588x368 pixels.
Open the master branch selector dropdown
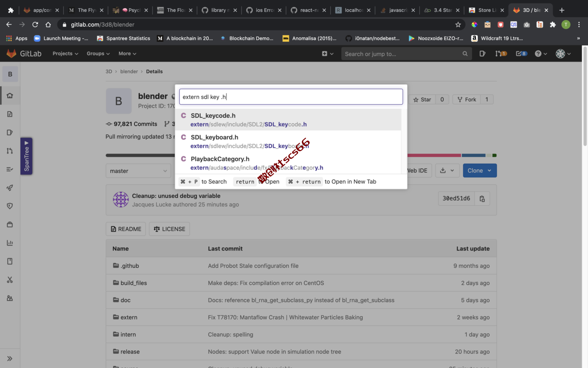138,171
